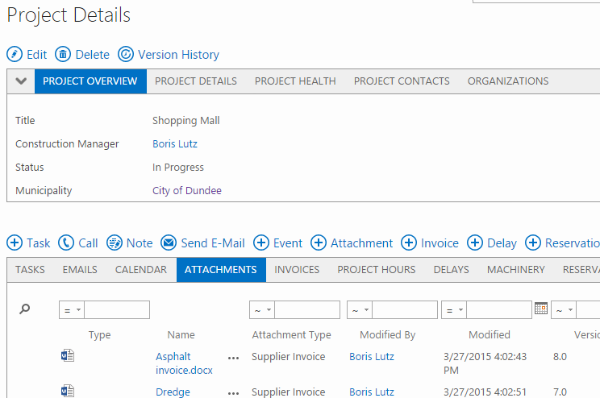Open the Dredge file link

(x=173, y=392)
